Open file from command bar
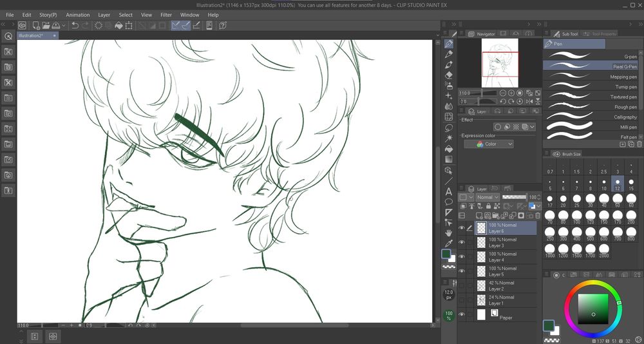Screen dimensions: 644x344 click(x=46, y=26)
